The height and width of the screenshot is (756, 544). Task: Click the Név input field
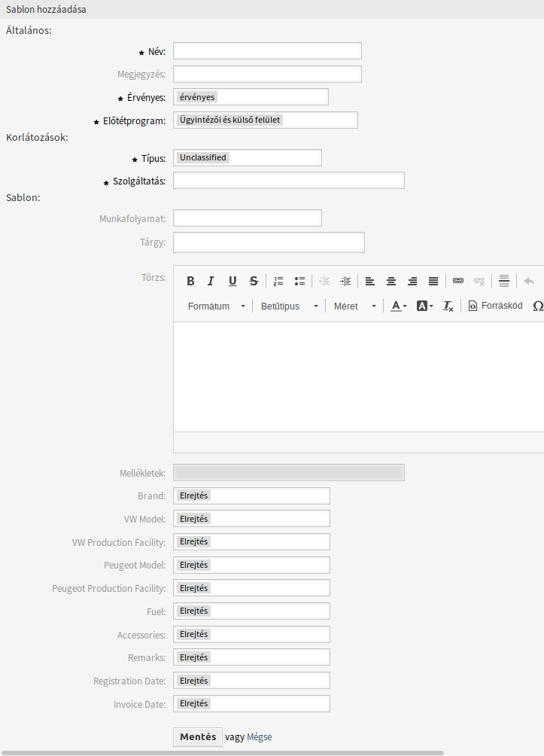(x=267, y=51)
